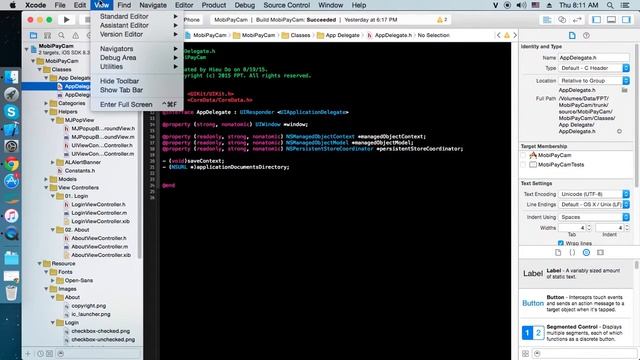Viewport: 640px width, 360px height.
Task: Switch library to icon grid view
Action: tap(525, 353)
